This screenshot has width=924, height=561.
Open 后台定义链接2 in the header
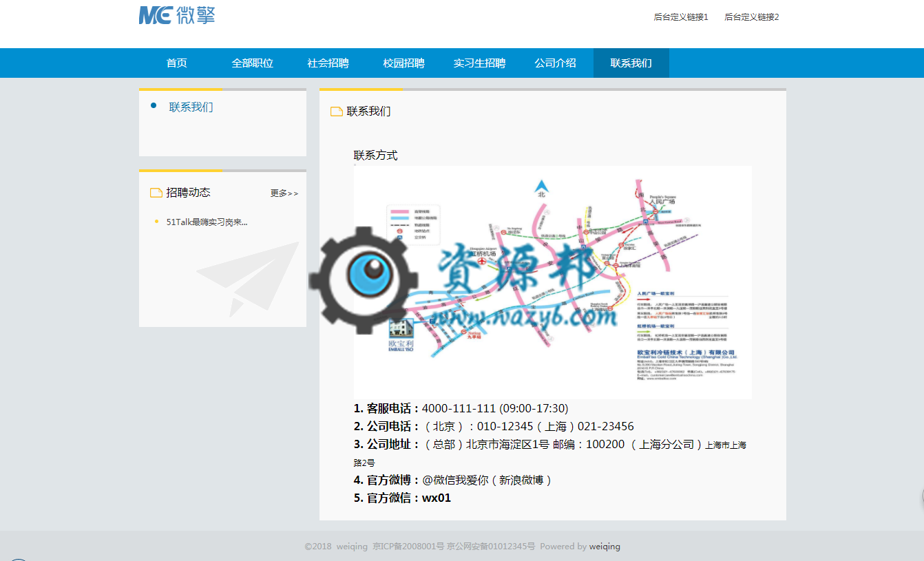click(x=752, y=17)
